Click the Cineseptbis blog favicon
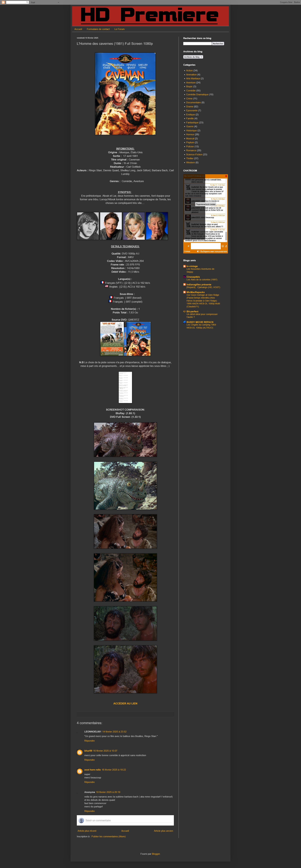Viewport: 301px width, 868px height. click(x=184, y=277)
